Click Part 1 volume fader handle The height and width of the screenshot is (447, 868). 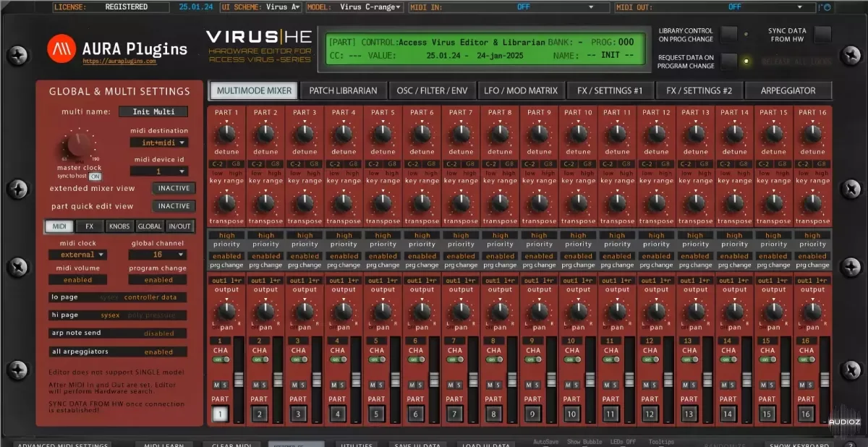point(239,379)
